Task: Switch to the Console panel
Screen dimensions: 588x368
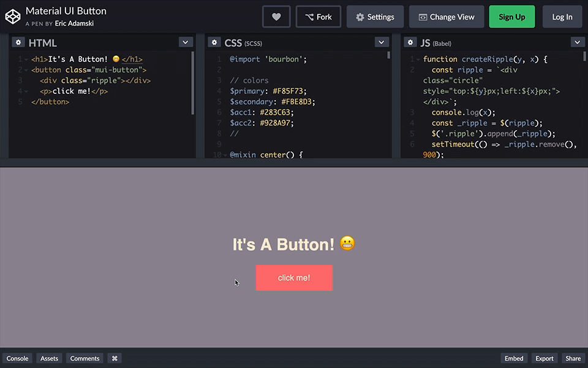Action: [17, 358]
